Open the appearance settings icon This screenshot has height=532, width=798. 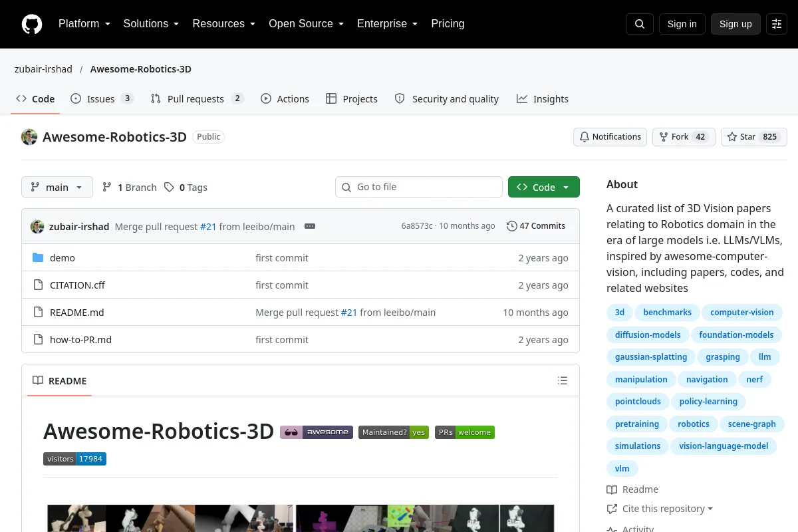[x=777, y=24]
